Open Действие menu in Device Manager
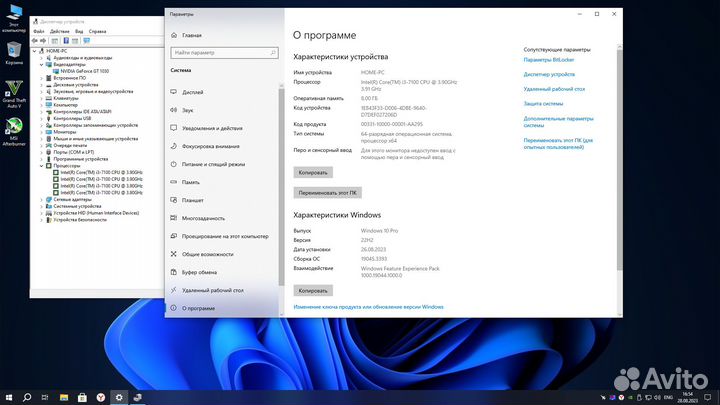The image size is (720, 405). coord(60,31)
